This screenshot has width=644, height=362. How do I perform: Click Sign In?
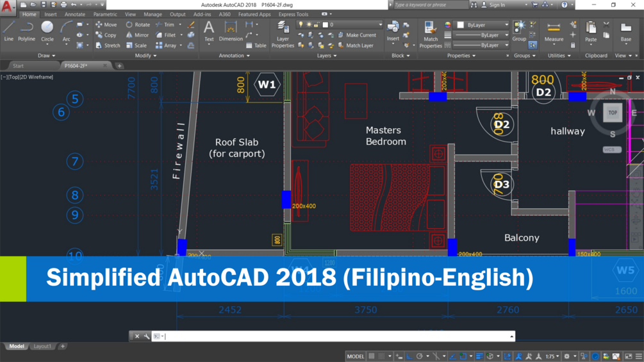click(x=493, y=4)
